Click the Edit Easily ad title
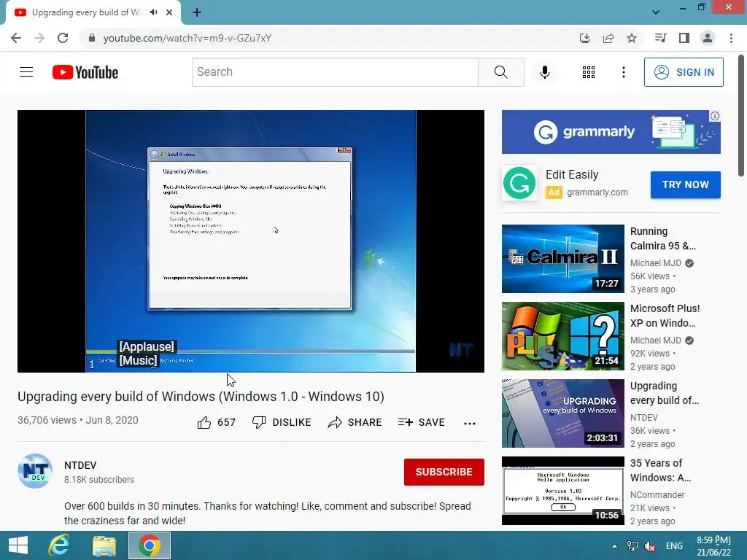 572,175
